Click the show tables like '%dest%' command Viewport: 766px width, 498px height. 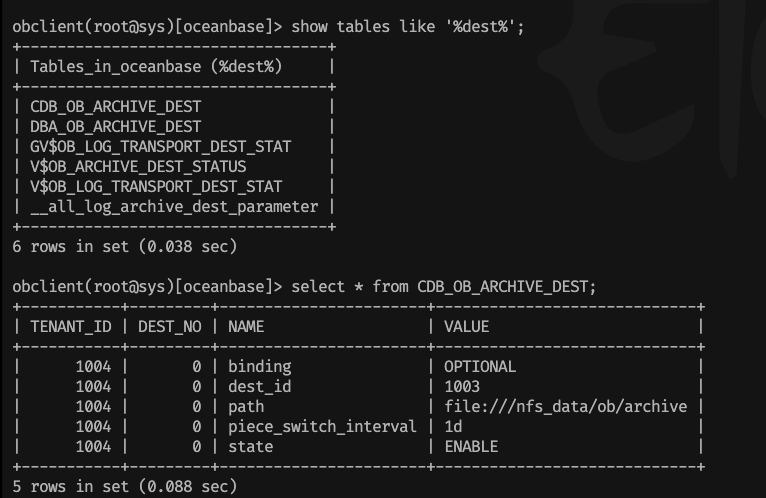[407, 26]
